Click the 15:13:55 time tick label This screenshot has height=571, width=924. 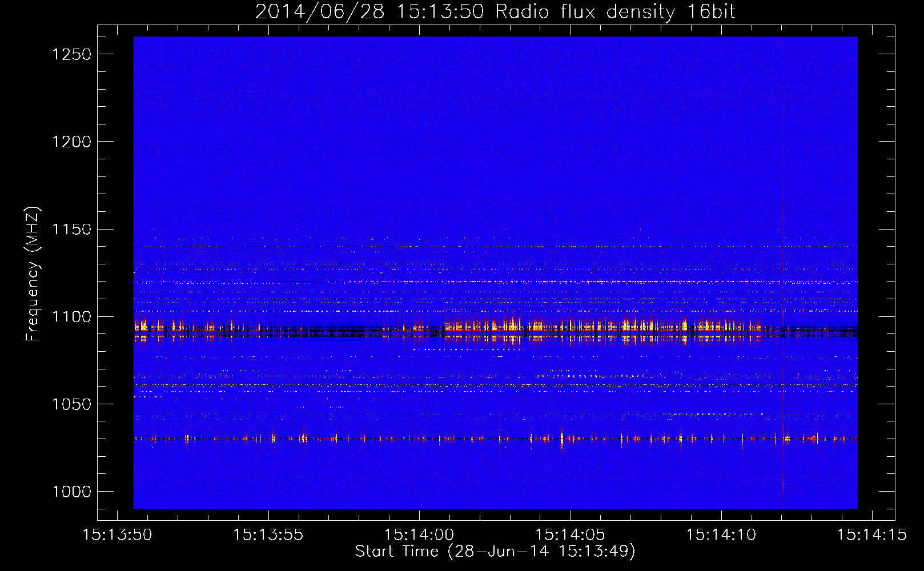click(x=268, y=534)
